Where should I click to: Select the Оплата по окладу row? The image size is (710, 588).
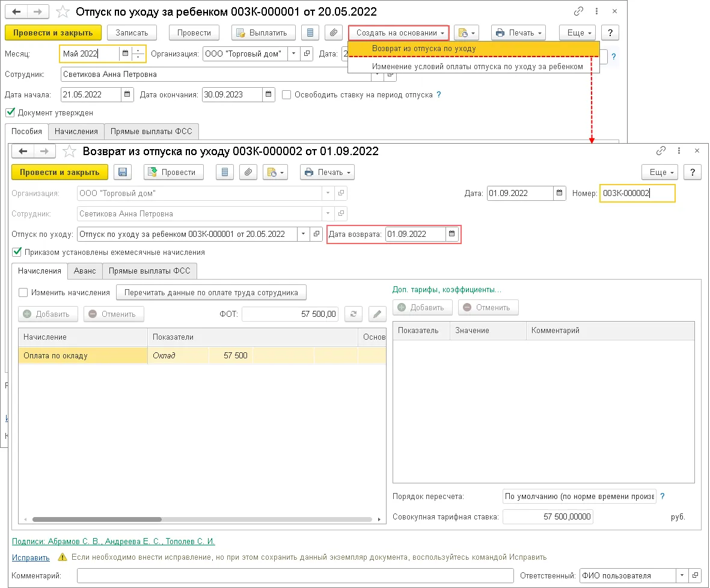pyautogui.click(x=202, y=355)
